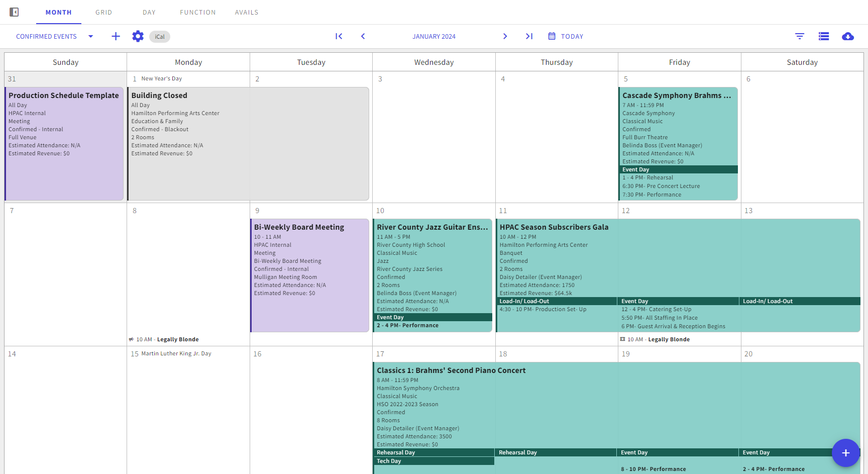This screenshot has width=868, height=474.
Task: Open River County Jazz Guitar event
Action: [x=432, y=275]
